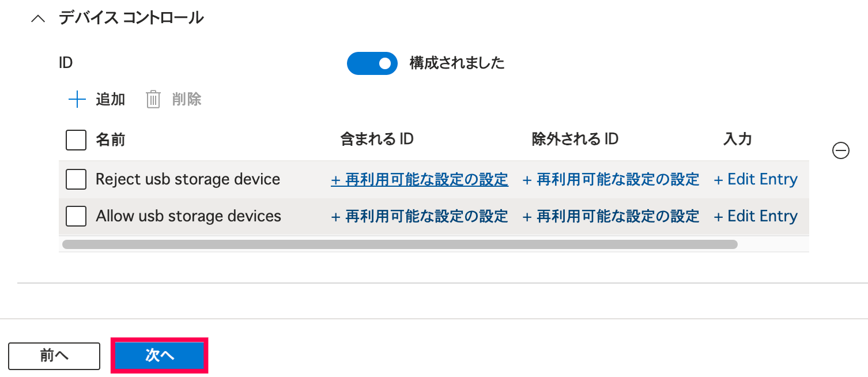This screenshot has width=868, height=377.
Task: Open 除外される ID setting for Reject row
Action: click(611, 179)
